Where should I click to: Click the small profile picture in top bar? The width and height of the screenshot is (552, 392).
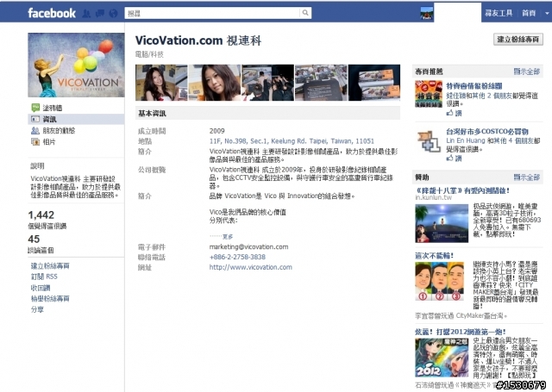(x=427, y=13)
